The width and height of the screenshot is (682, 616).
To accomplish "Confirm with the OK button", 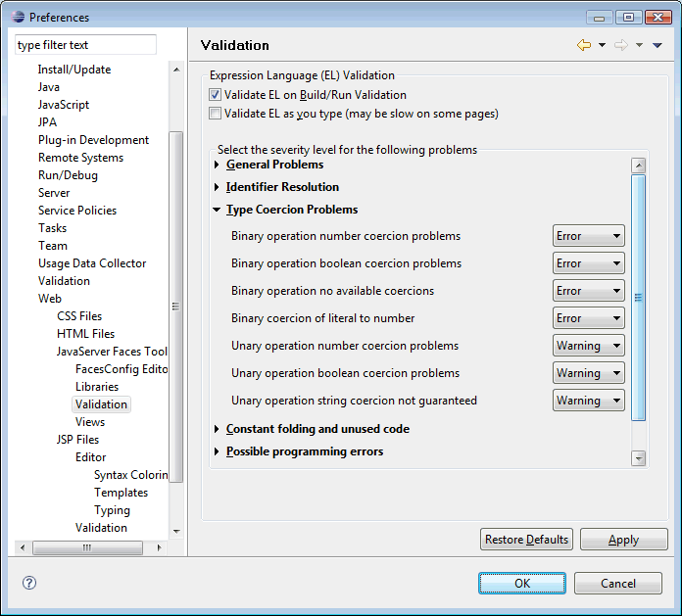I will pyautogui.click(x=522, y=583).
